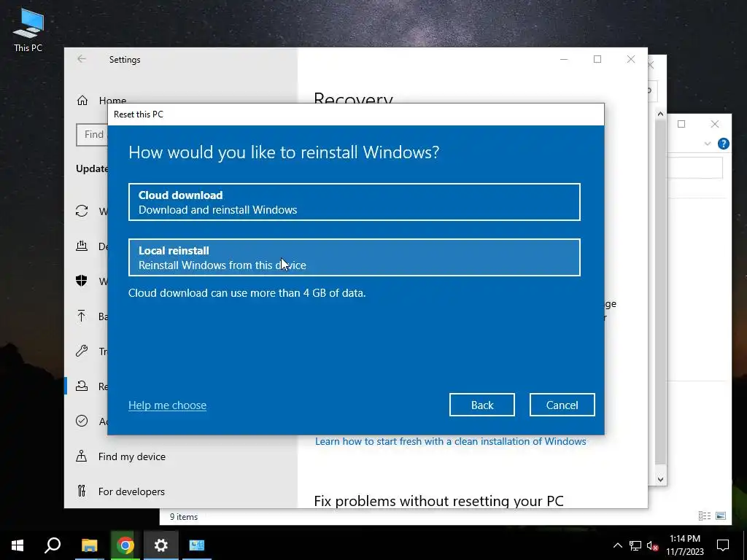Switch Explorer to large icons view
747x560 pixels.
tap(721, 516)
